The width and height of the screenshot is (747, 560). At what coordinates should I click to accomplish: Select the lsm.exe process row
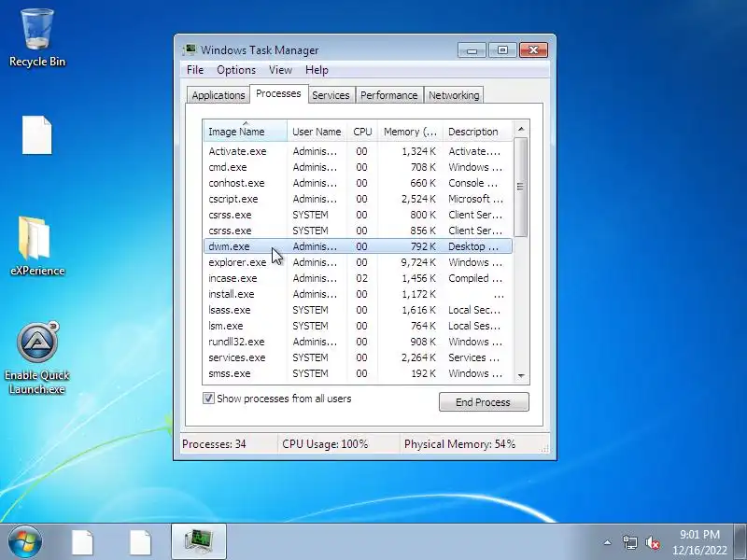[358, 326]
